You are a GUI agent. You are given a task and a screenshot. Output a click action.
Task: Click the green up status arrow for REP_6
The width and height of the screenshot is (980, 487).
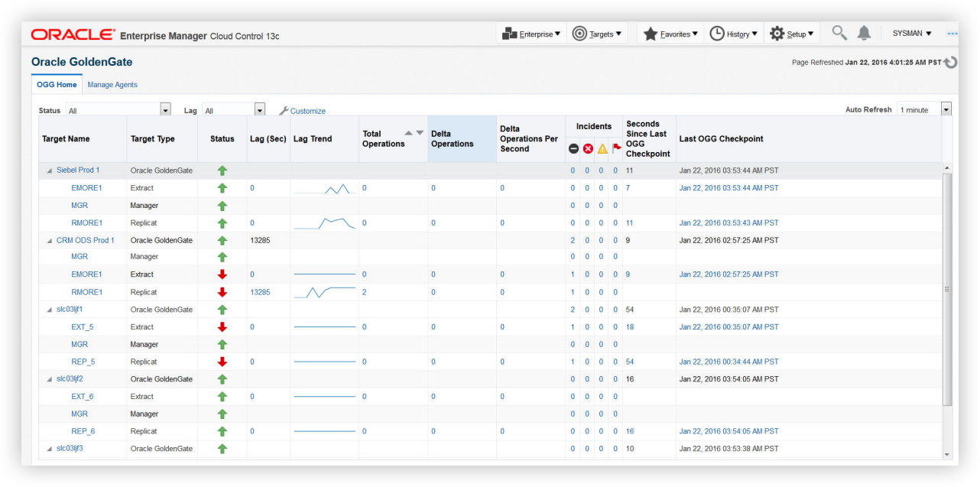[x=222, y=431]
